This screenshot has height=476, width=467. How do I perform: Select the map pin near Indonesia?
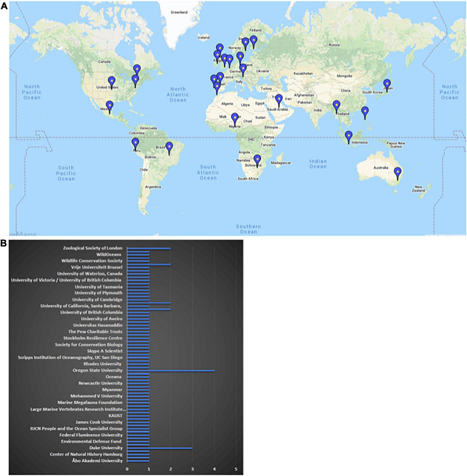pos(348,136)
